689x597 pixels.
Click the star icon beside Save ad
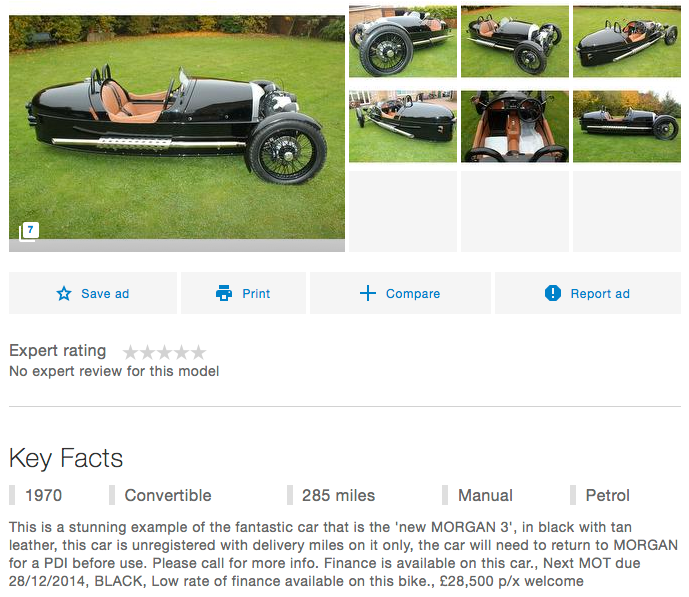coord(64,293)
